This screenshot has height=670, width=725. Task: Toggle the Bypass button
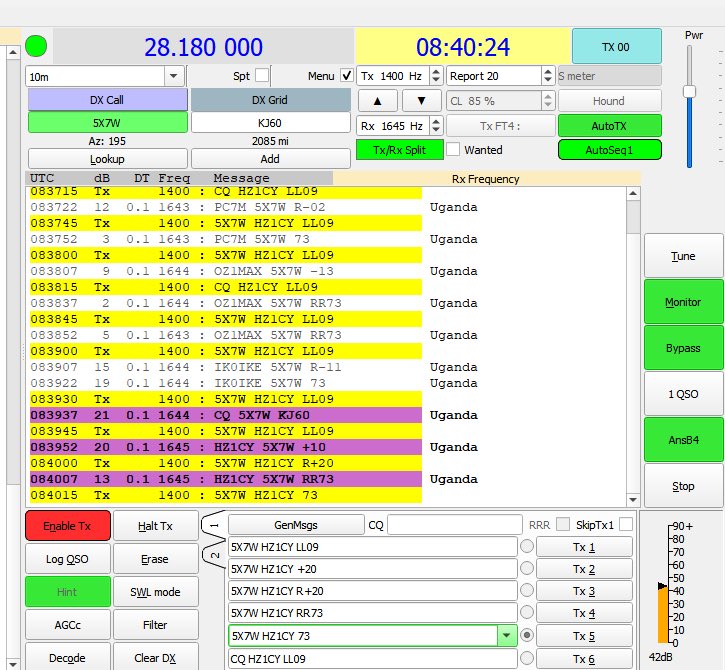tap(683, 348)
